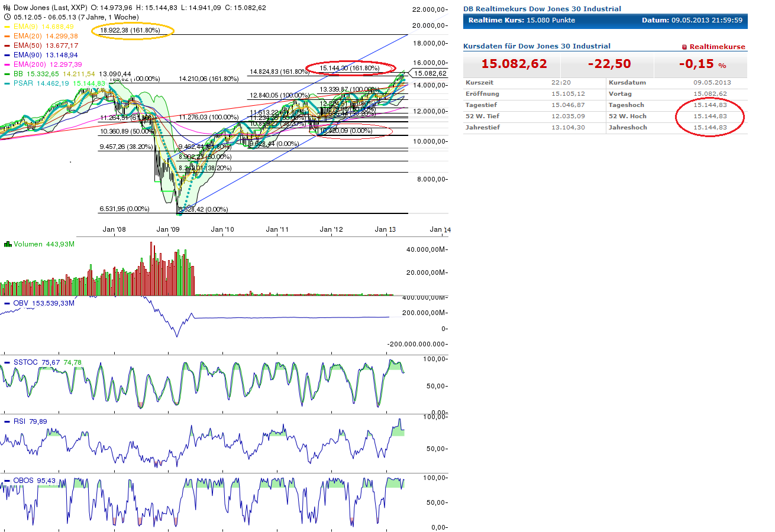Click the Jan '11 time axis marker

(277, 229)
